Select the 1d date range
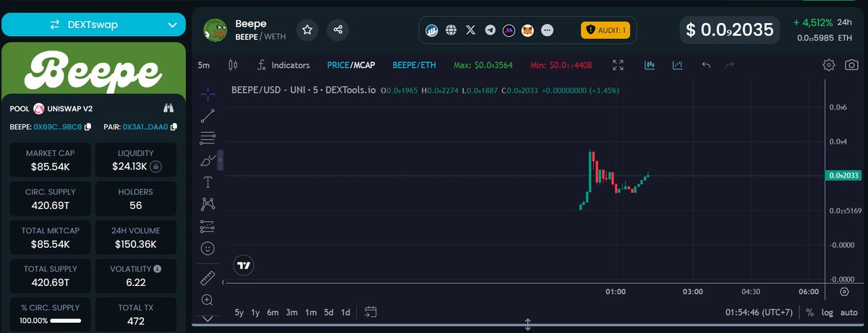The width and height of the screenshot is (868, 333). 346,313
